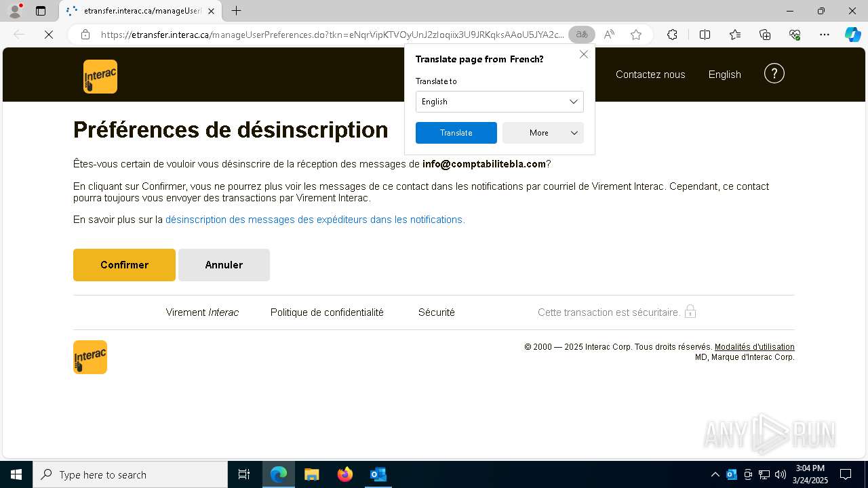
Task: Add this page to favorites star
Action: 636,35
